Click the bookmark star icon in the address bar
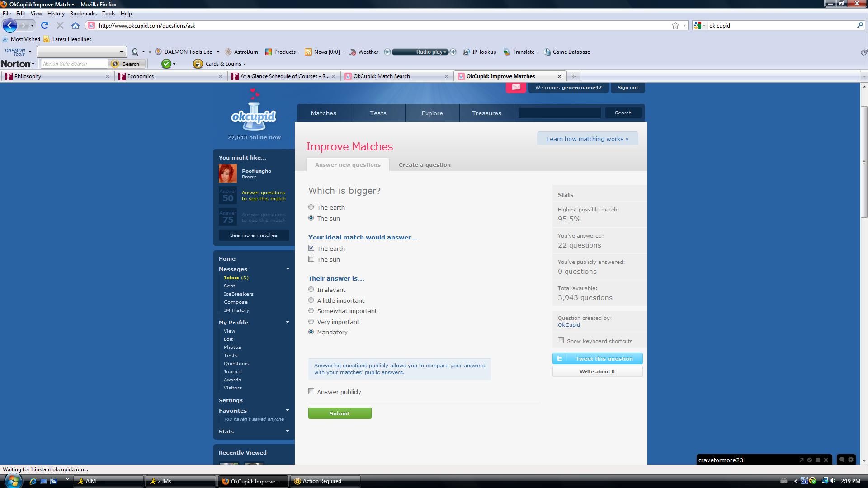 pos(675,25)
